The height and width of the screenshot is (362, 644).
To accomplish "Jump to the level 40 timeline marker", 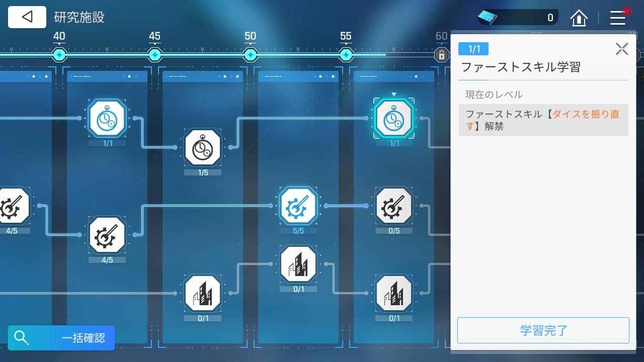I will pyautogui.click(x=59, y=54).
